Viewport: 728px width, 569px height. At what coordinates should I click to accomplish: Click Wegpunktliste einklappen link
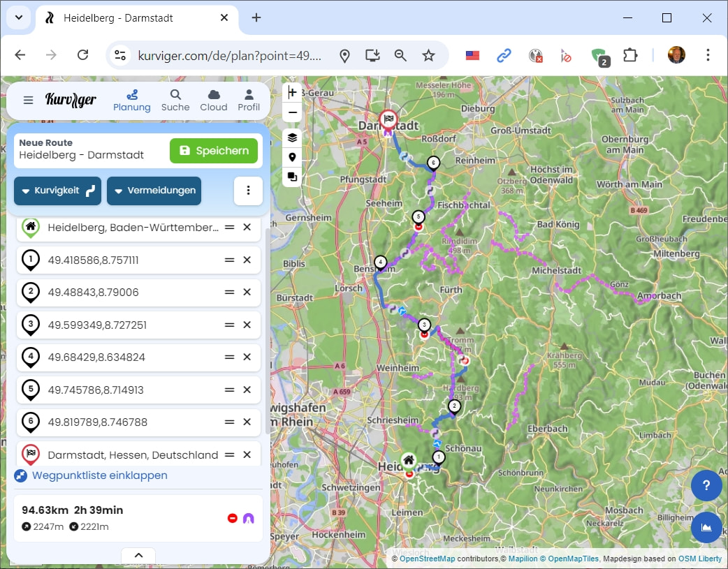pos(99,475)
